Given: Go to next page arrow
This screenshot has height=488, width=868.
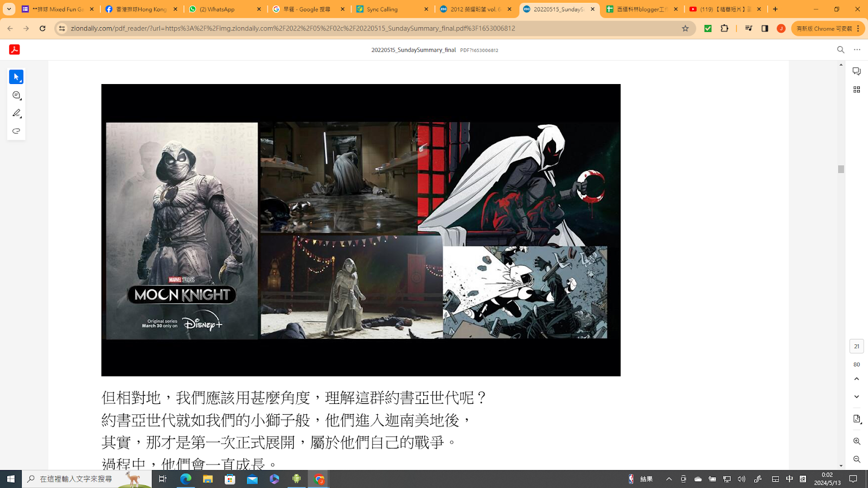Looking at the screenshot, I should (857, 397).
